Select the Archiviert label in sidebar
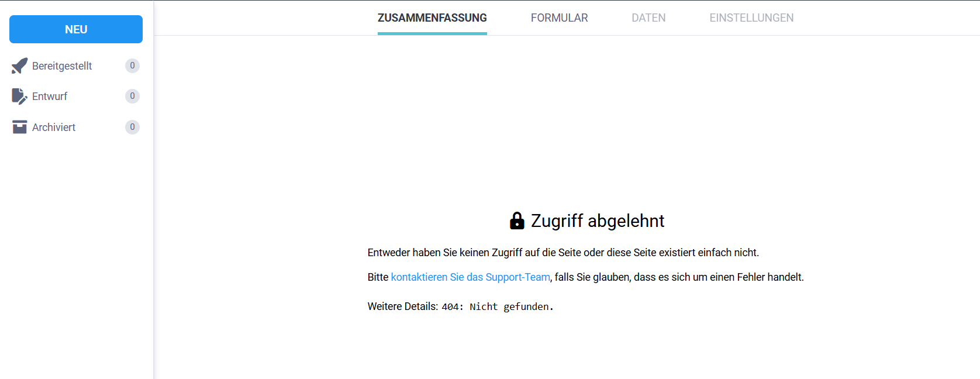The width and height of the screenshot is (980, 379). coord(54,128)
